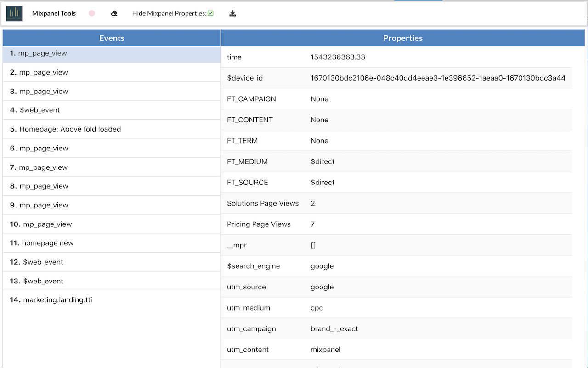This screenshot has width=588, height=368.
Task: Click the Mixpanel Tools logo icon
Action: pos(14,13)
